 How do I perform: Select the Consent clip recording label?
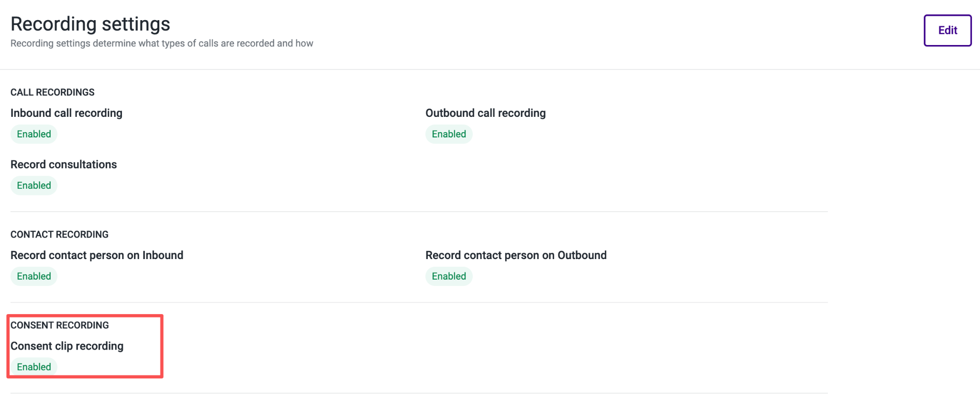67,346
